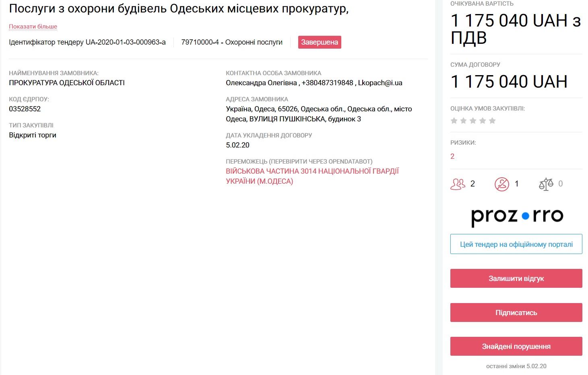588x375 pixels.
Task: Expand description with 'Показати більше'
Action: [x=33, y=27]
